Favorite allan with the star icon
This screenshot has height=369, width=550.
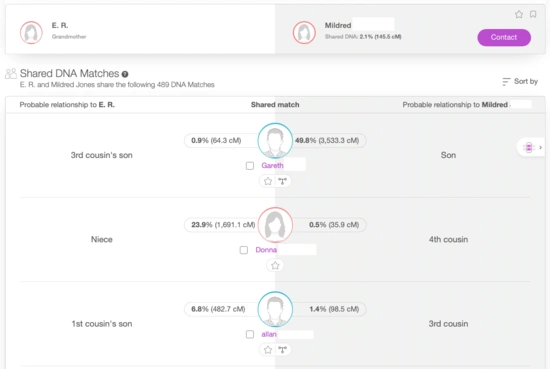point(268,350)
